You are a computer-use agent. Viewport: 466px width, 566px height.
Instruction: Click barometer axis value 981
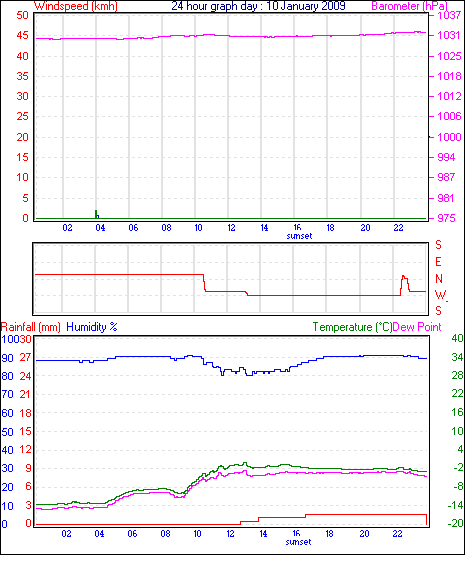(446, 198)
